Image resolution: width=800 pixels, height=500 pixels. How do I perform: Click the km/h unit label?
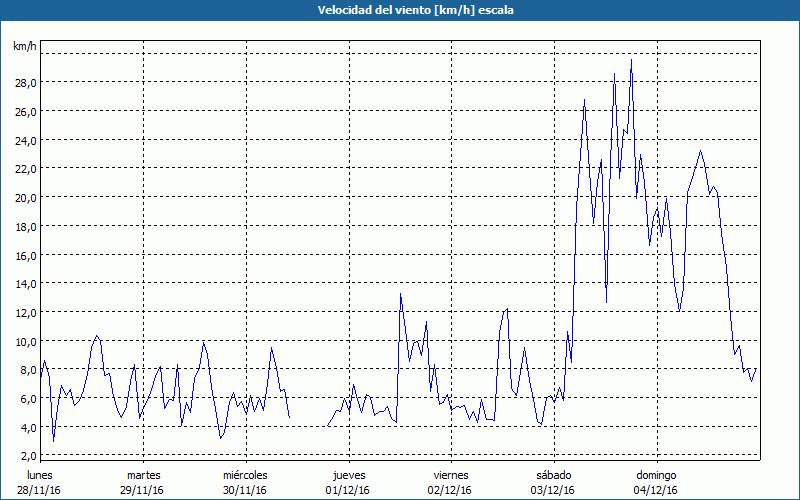(23, 46)
